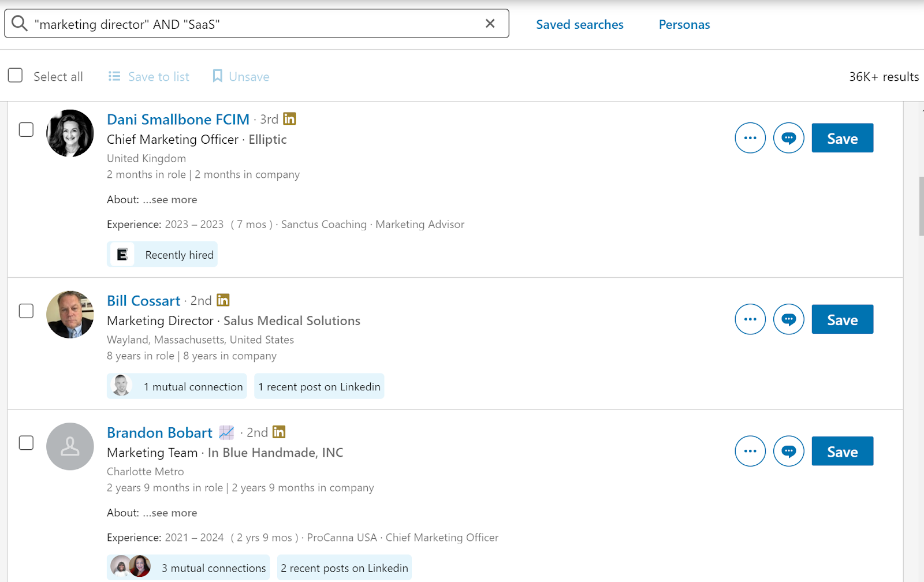Viewport: 924px width, 582px height.
Task: Save Dani Smallbone as a lead
Action: coord(843,138)
